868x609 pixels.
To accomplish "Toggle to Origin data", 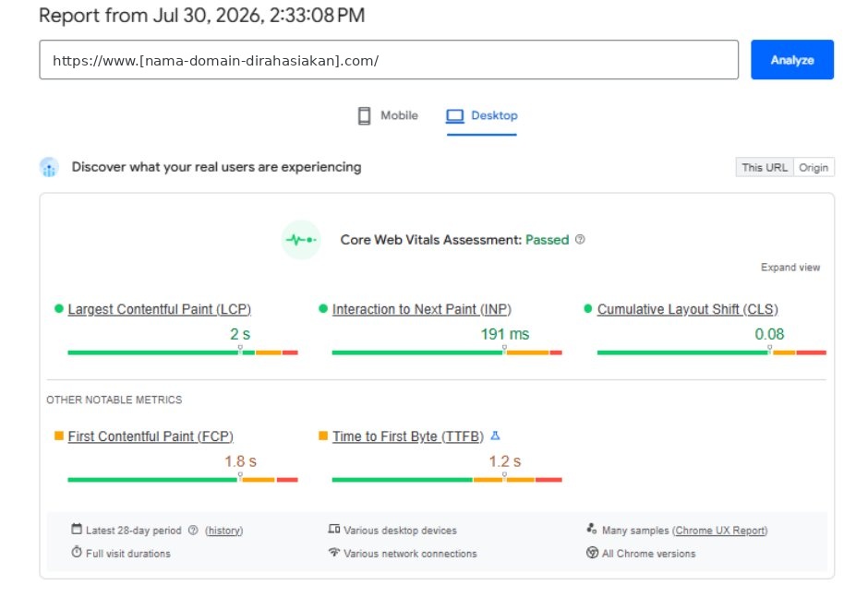I will click(814, 168).
